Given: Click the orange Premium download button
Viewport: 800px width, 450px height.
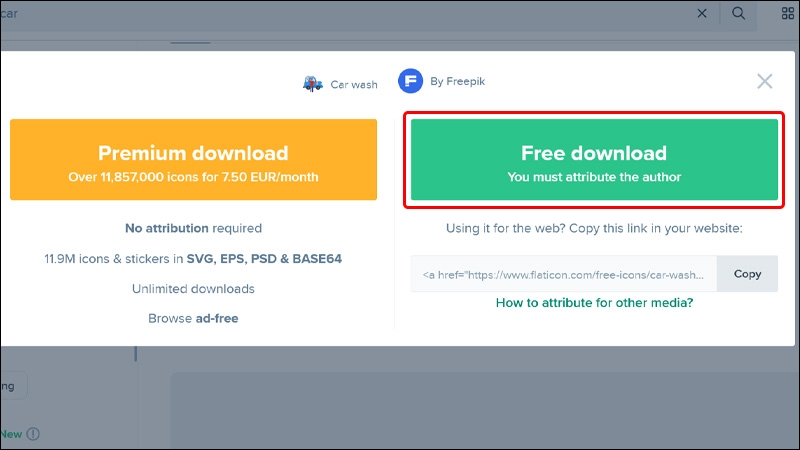Looking at the screenshot, I should click(193, 160).
